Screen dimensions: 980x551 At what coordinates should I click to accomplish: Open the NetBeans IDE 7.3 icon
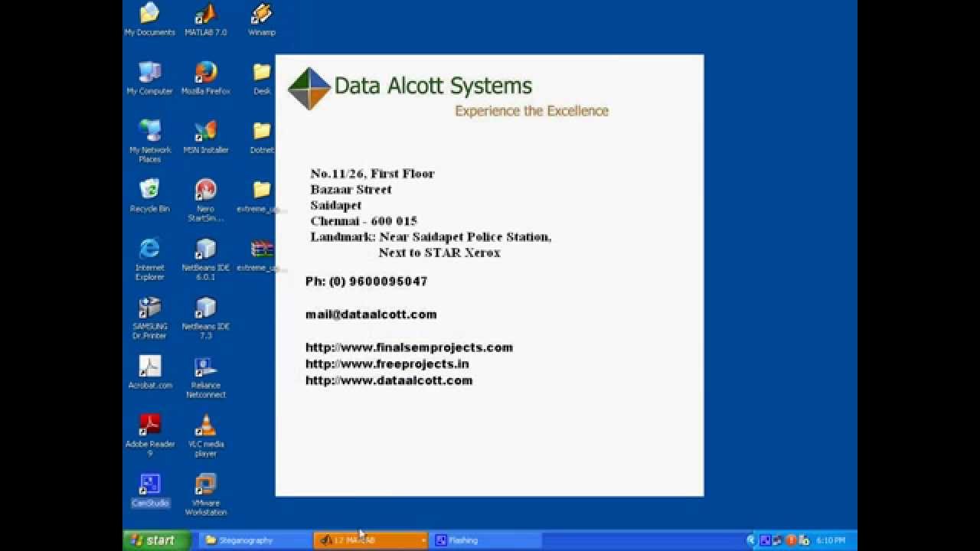tap(205, 308)
